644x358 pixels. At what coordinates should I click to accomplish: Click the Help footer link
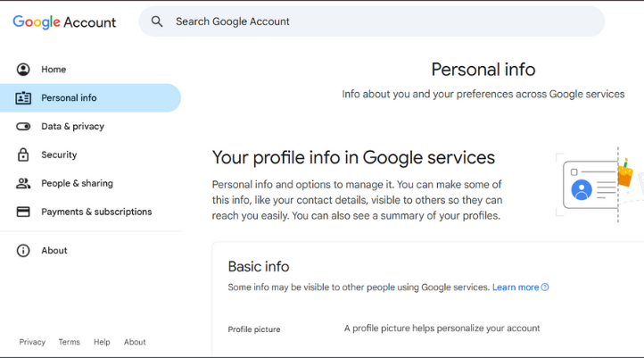coord(102,342)
